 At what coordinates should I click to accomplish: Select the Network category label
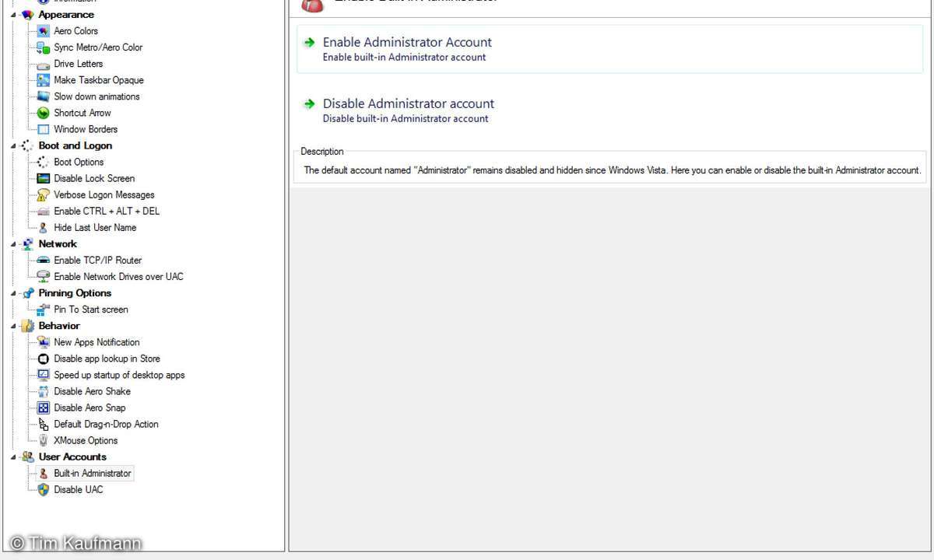click(58, 243)
